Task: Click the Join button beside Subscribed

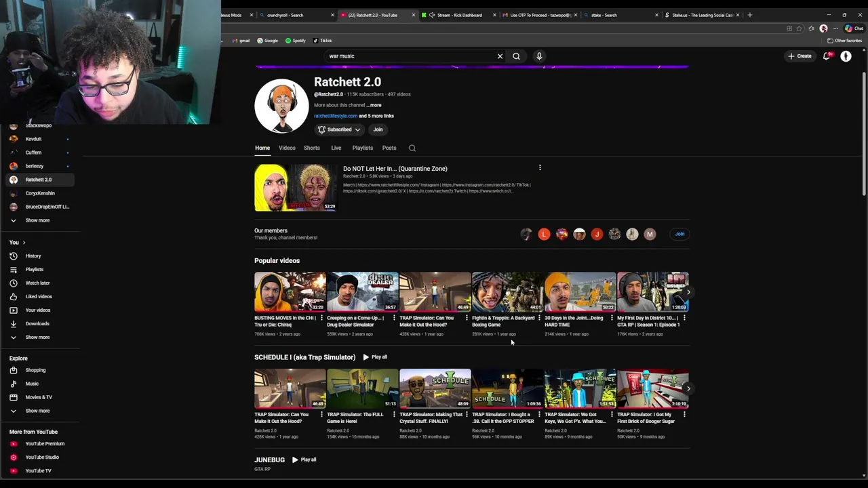Action: pos(378,129)
